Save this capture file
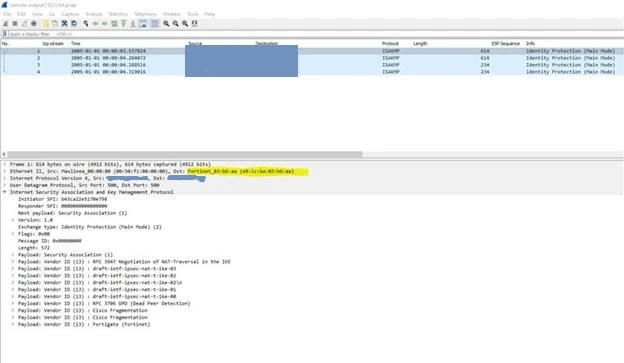The height and width of the screenshot is (363, 624). 55,24
